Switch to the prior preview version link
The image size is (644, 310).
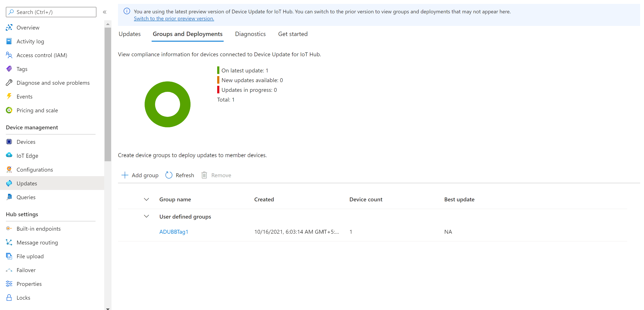point(174,19)
